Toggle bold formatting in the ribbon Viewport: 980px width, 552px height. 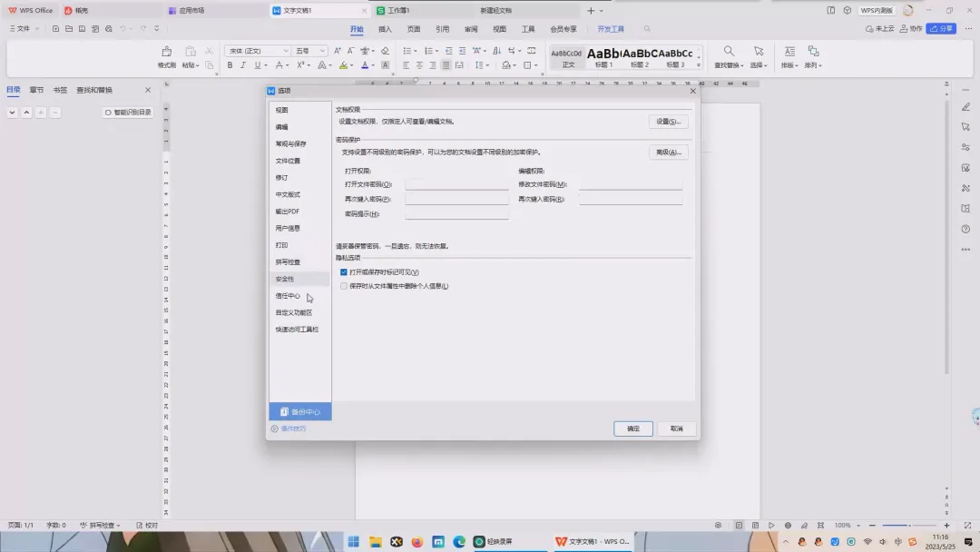pos(230,65)
